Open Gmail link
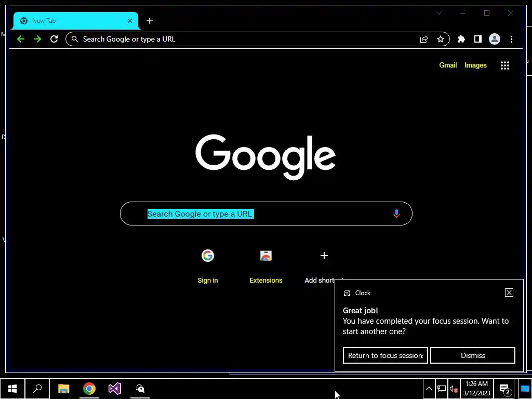This screenshot has height=399, width=532. (x=448, y=65)
